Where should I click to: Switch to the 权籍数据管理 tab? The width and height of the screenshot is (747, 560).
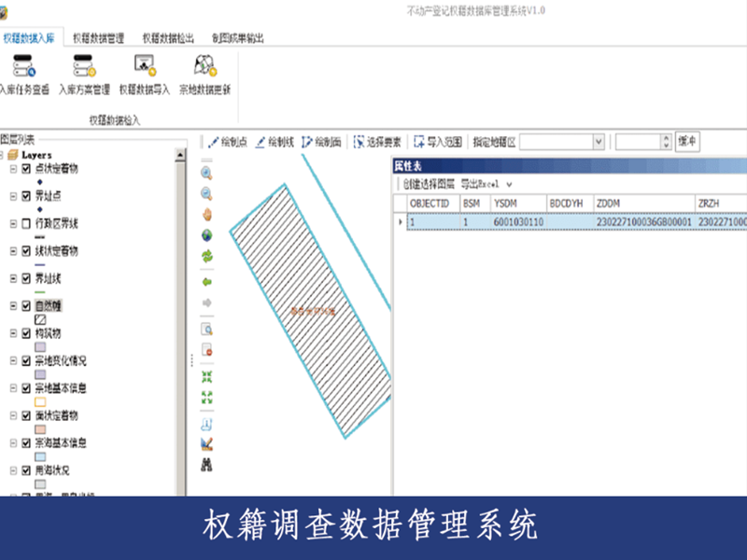pyautogui.click(x=102, y=38)
